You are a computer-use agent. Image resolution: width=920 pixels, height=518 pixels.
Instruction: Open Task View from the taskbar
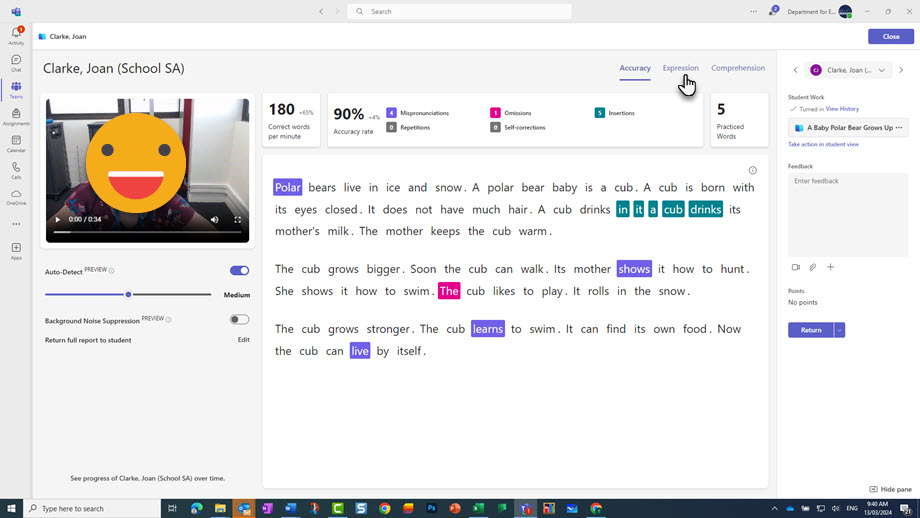pos(172,508)
